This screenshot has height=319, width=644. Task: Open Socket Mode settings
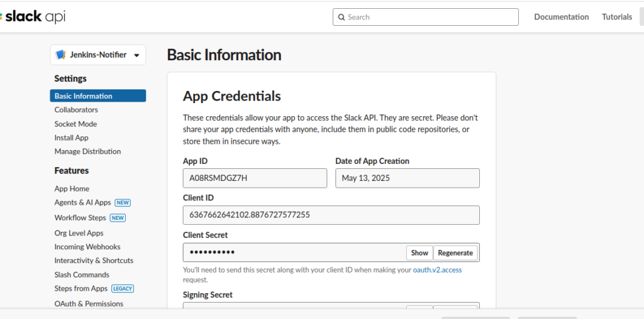pyautogui.click(x=75, y=124)
